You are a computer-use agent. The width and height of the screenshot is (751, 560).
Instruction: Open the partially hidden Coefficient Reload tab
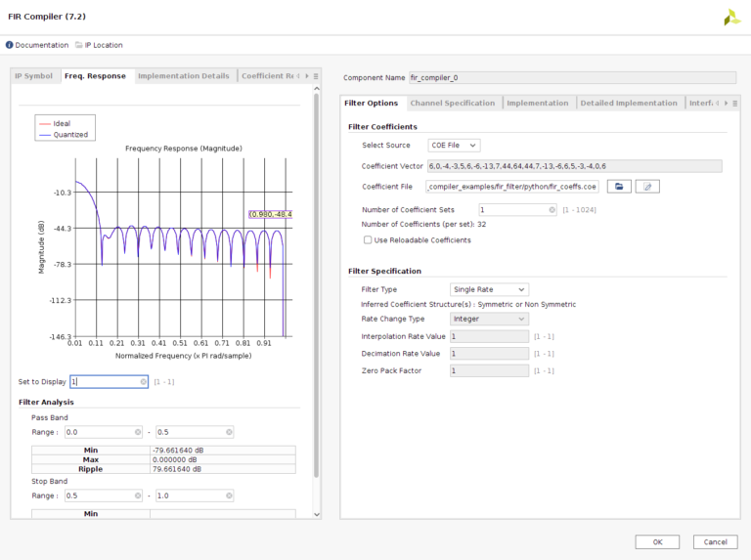pyautogui.click(x=267, y=76)
